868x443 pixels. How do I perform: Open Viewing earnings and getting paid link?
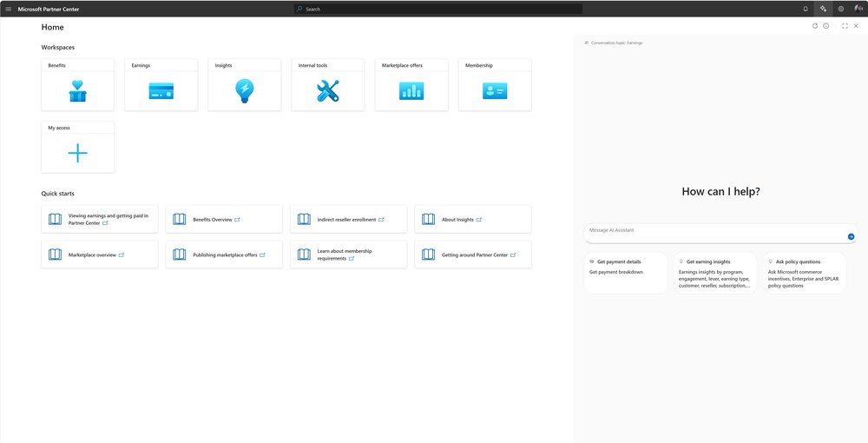tap(108, 219)
